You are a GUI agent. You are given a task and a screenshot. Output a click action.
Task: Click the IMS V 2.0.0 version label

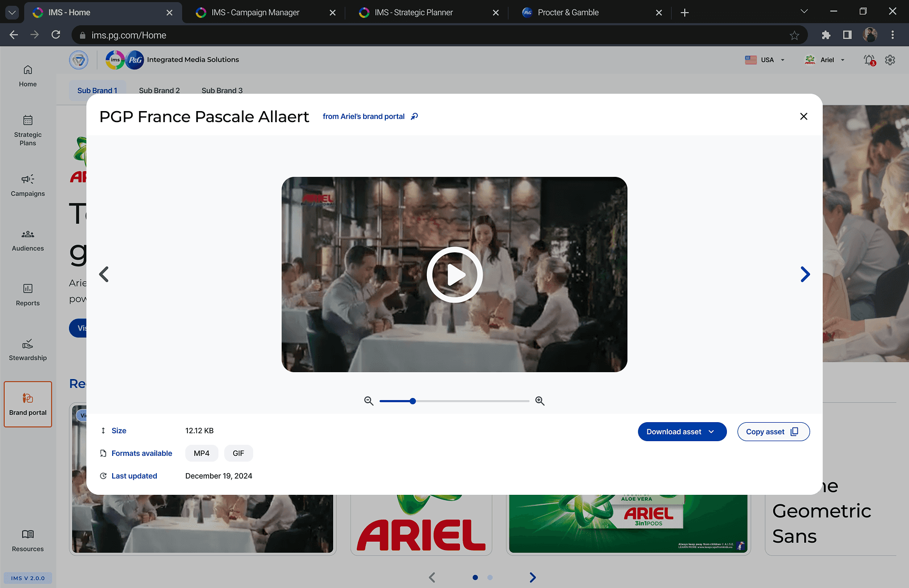(28, 578)
